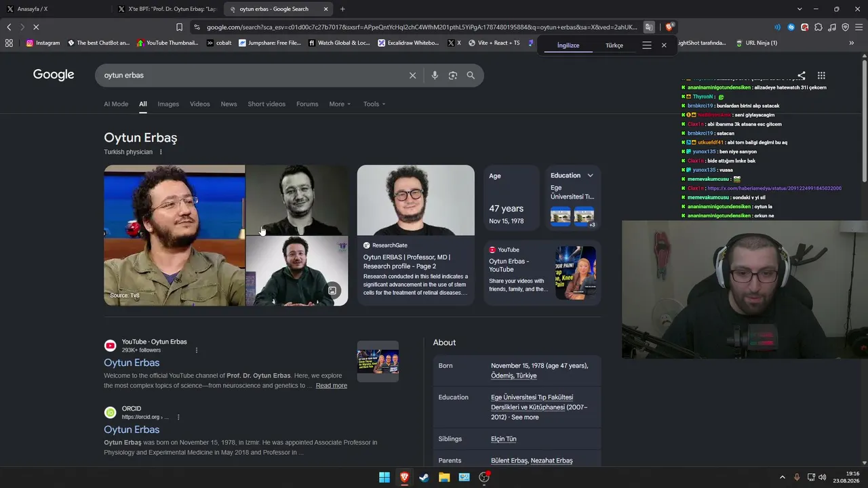Open the More search filters dropdown
Image resolution: width=868 pixels, height=488 pixels.
340,104
